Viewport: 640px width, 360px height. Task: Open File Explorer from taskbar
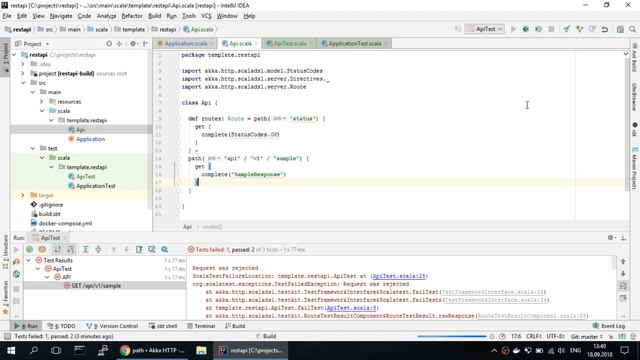201,351
